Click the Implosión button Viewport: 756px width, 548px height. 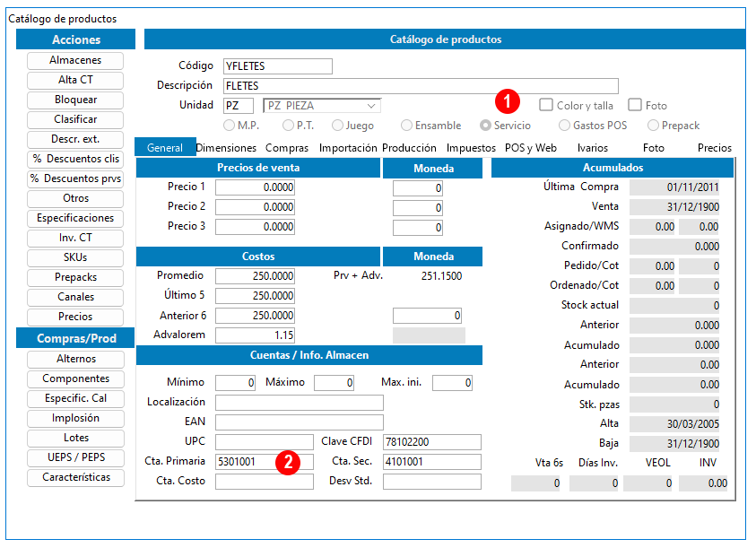click(75, 418)
